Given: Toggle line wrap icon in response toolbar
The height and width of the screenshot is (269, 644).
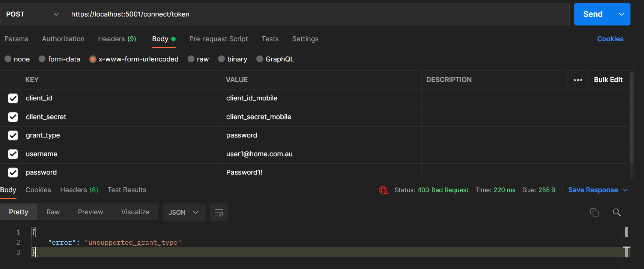Looking at the screenshot, I should coord(219,212).
